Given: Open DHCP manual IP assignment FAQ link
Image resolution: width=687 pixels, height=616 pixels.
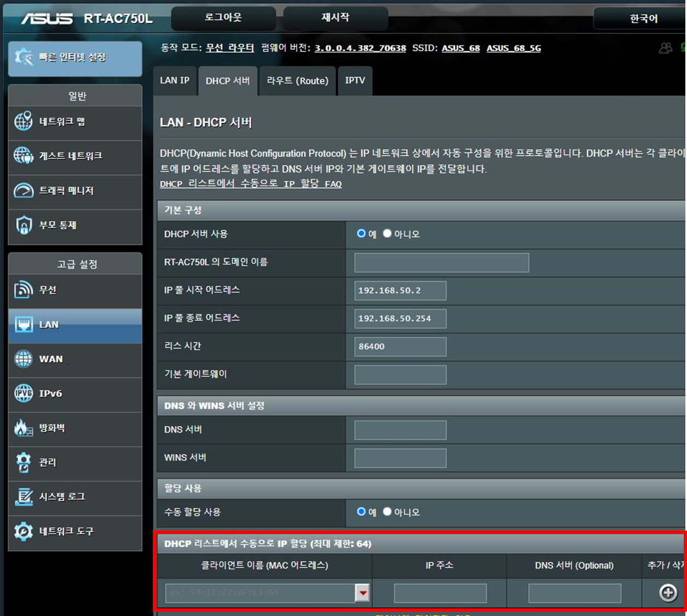Looking at the screenshot, I should pos(251,184).
